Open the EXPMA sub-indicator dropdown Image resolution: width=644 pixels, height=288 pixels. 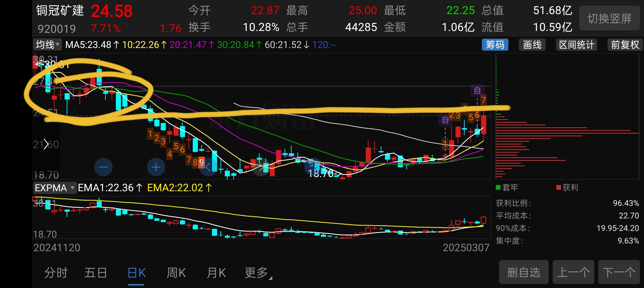coord(54,188)
